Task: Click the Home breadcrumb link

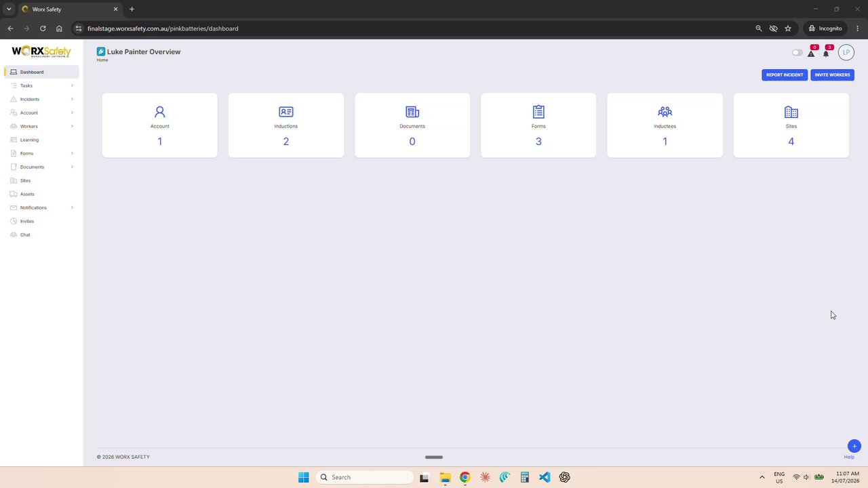Action: click(102, 60)
